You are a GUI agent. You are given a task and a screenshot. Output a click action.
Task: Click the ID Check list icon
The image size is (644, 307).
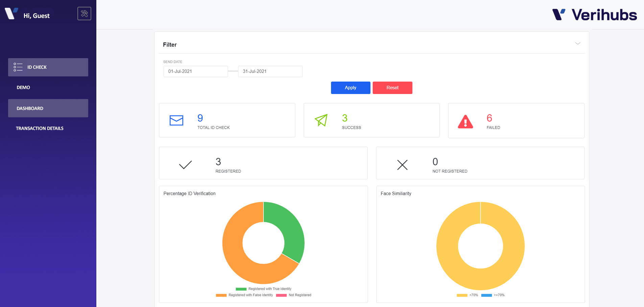pos(18,67)
